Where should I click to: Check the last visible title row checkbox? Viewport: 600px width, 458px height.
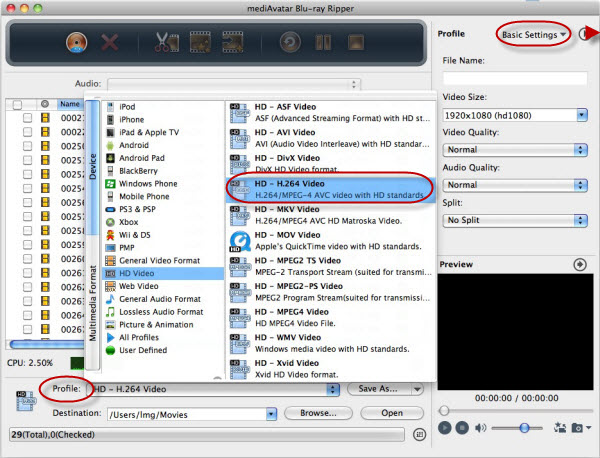pyautogui.click(x=27, y=329)
